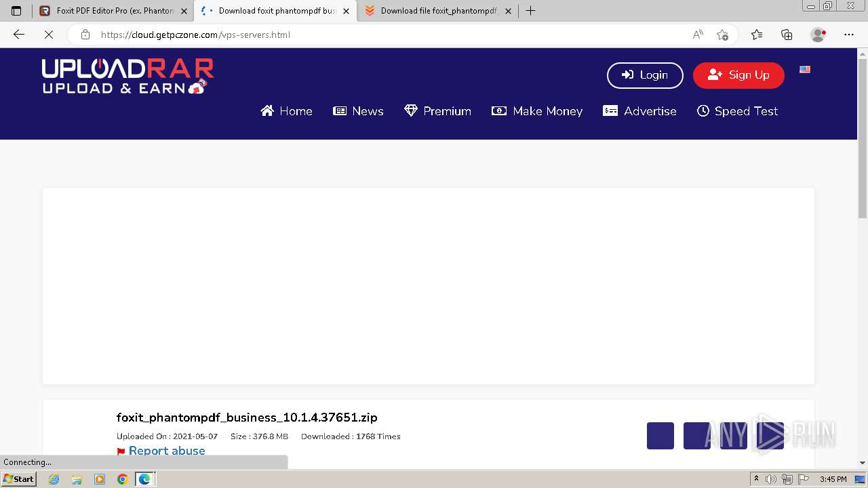Open the Favorites list icon
The width and height of the screenshot is (868, 488).
tap(757, 35)
